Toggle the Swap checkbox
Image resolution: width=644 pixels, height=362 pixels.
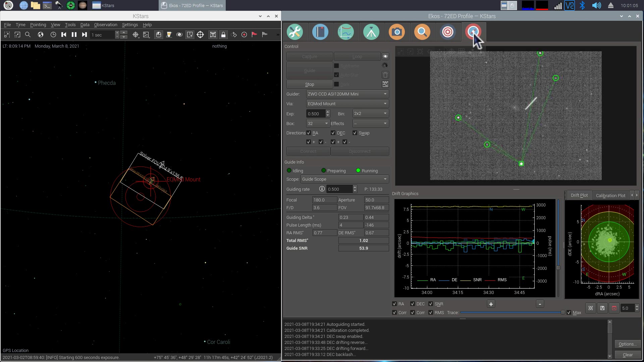click(355, 133)
